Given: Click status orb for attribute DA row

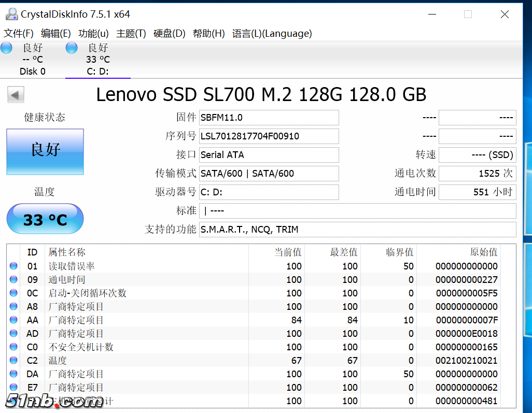Looking at the screenshot, I should click(13, 374).
